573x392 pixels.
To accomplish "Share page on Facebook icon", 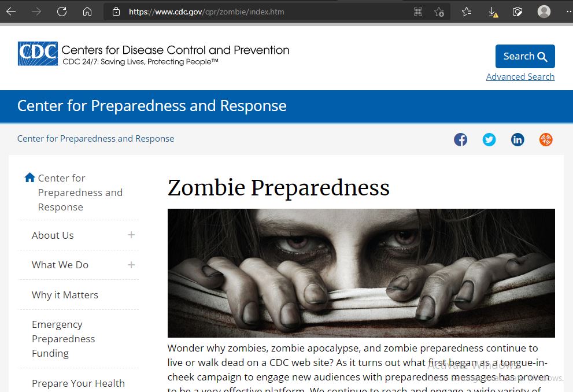I will click(460, 139).
